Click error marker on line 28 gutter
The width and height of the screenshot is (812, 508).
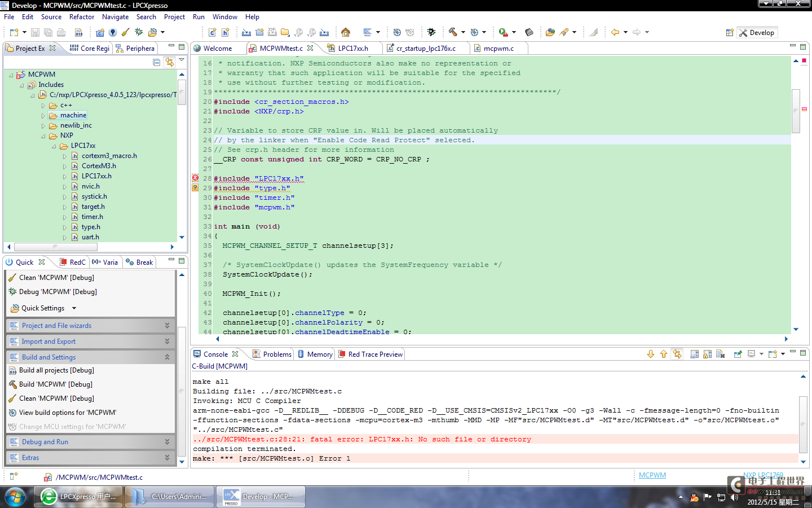[x=195, y=178]
